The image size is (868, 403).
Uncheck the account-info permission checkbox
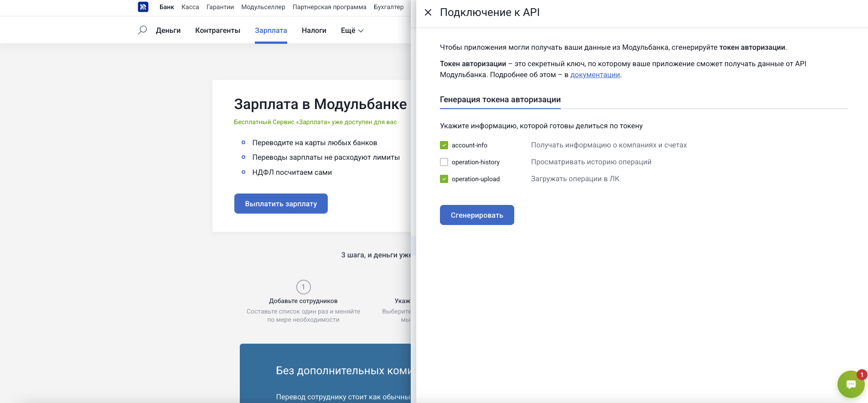tap(444, 145)
